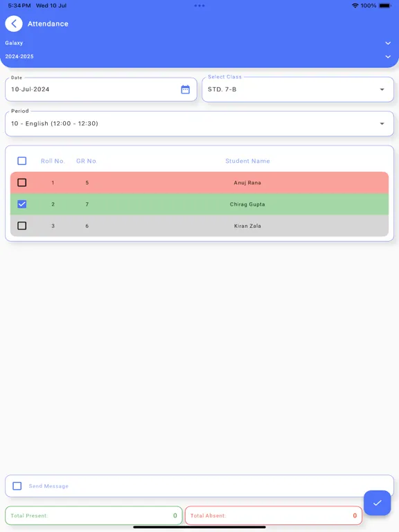Expand the Galaxy school dropdown chevron
The image size is (399, 532).
388,43
